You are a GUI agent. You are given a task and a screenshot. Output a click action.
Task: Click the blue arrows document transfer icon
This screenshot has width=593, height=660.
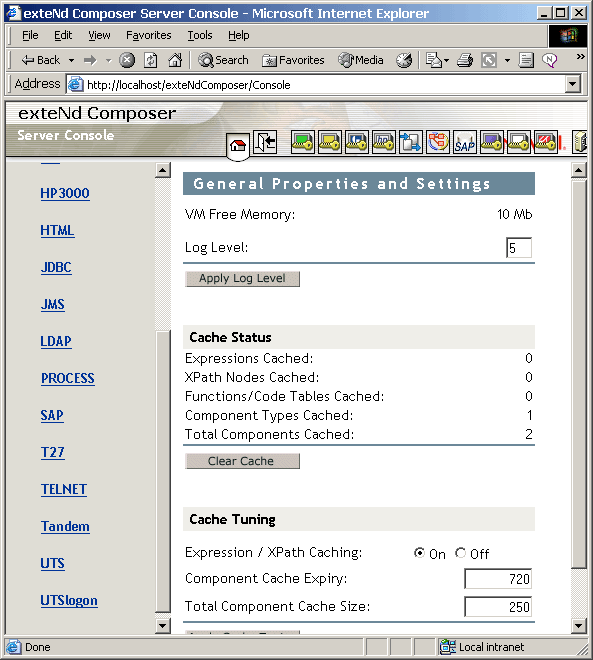(x=410, y=142)
